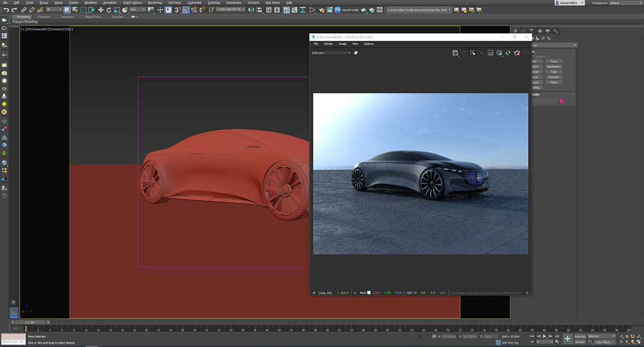This screenshot has width=644, height=347.
Task: Click the Plane primitive button
Action: tap(554, 82)
